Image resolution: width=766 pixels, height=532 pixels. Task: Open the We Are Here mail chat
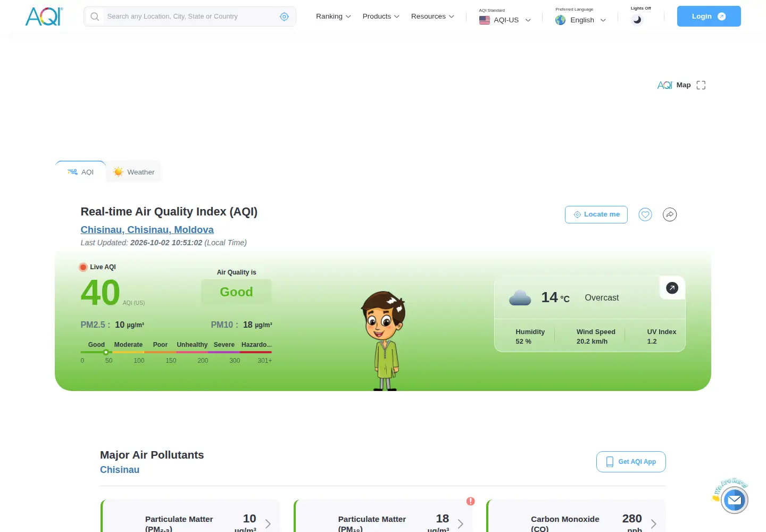(734, 500)
